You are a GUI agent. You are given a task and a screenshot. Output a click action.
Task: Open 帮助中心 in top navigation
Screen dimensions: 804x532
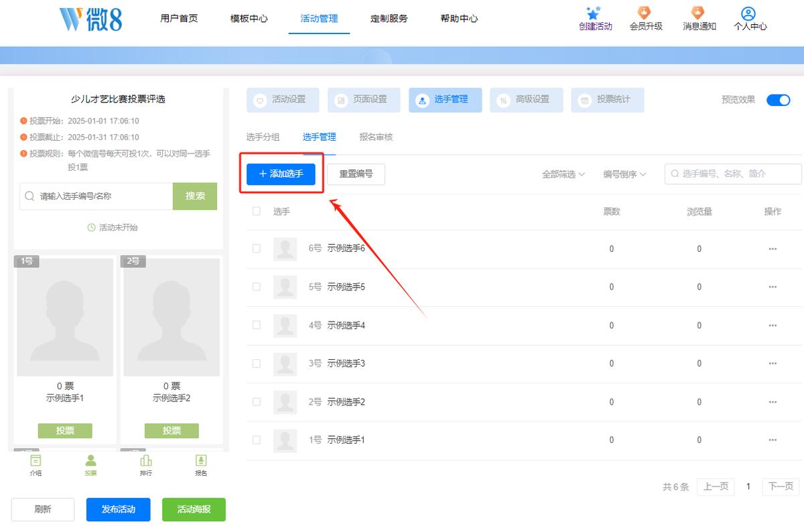click(459, 19)
